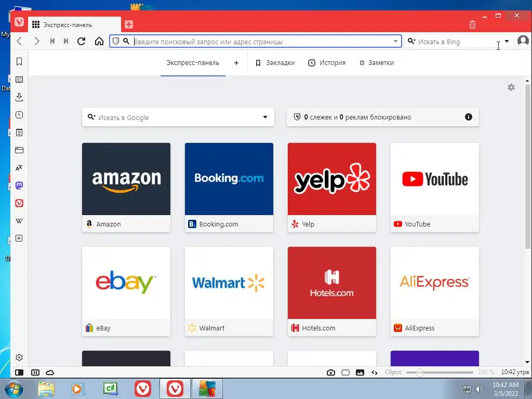532x399 pixels.
Task: Switch to Закладки tab
Action: click(275, 63)
